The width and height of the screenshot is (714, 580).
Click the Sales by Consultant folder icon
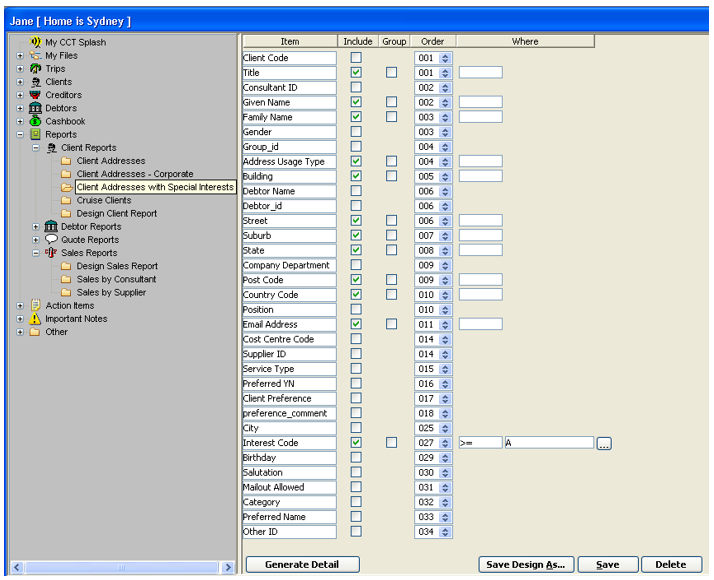pos(66,279)
